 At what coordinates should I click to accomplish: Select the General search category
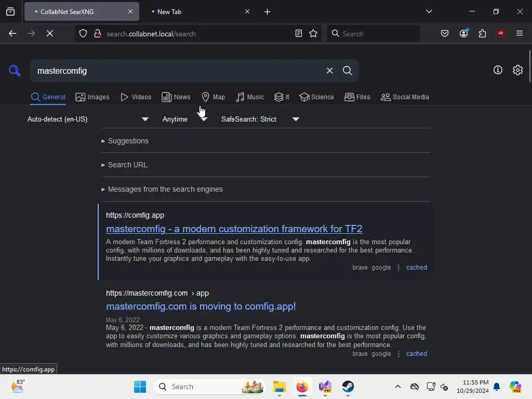click(x=48, y=97)
